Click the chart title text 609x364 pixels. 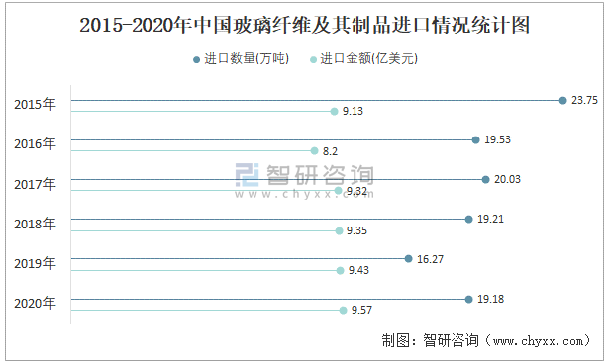(x=305, y=25)
